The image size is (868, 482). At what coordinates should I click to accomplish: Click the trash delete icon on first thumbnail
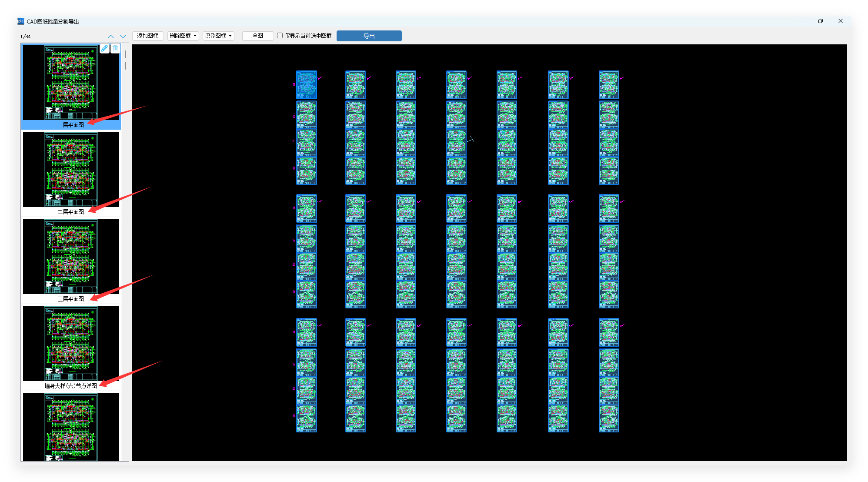(x=115, y=49)
